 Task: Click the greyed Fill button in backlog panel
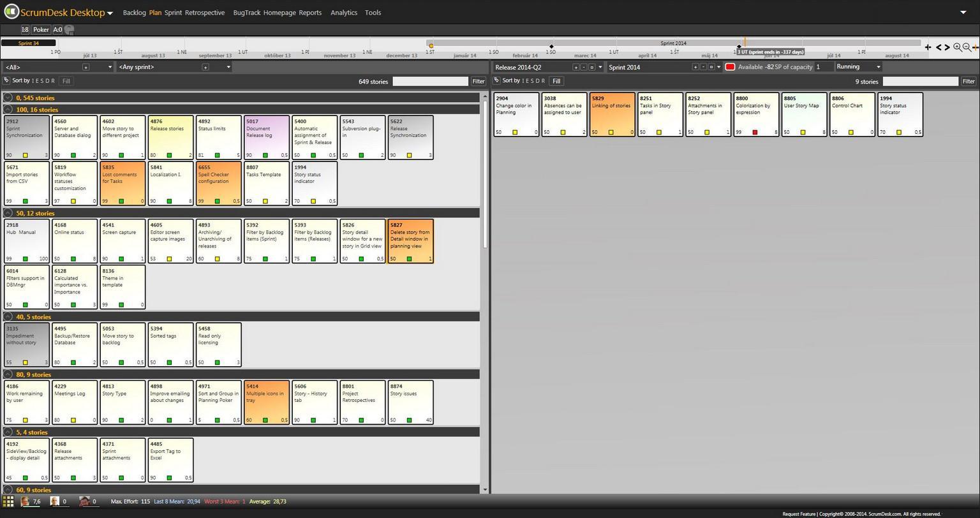pos(66,81)
